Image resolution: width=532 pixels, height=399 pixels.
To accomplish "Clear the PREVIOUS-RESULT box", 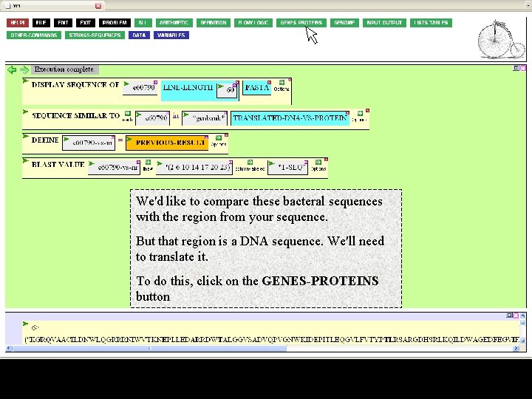I will [x=206, y=137].
